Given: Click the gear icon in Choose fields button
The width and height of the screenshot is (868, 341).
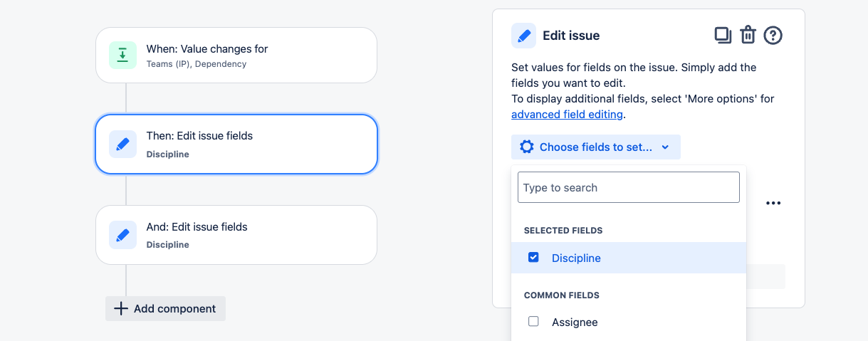Looking at the screenshot, I should tap(526, 147).
